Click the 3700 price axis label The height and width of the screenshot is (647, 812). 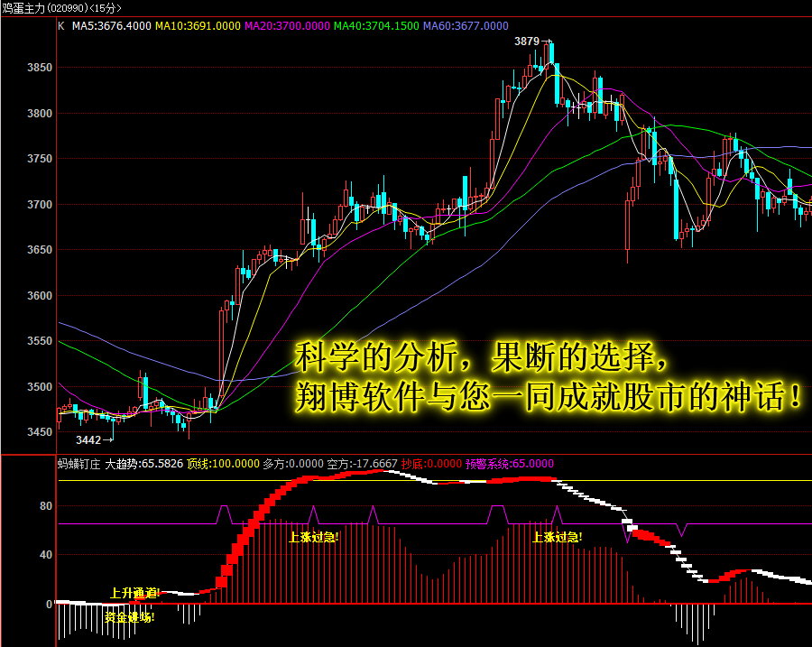point(40,205)
